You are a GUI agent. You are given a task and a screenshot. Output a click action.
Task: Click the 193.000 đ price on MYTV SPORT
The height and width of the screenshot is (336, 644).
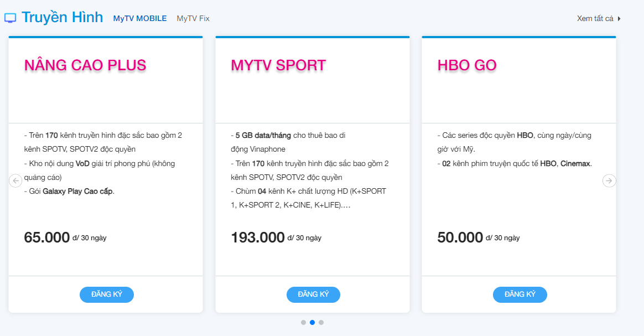pyautogui.click(x=276, y=237)
